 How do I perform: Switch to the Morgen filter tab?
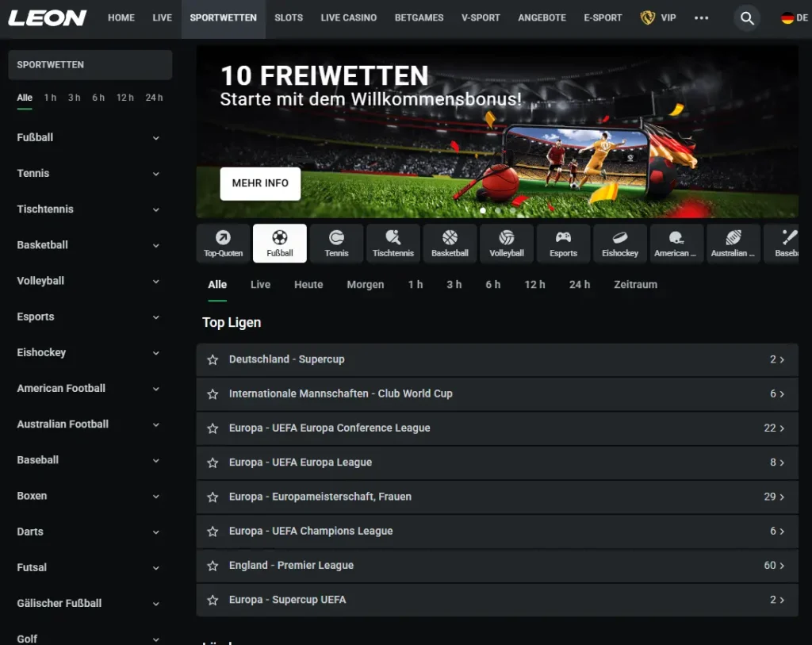366,285
